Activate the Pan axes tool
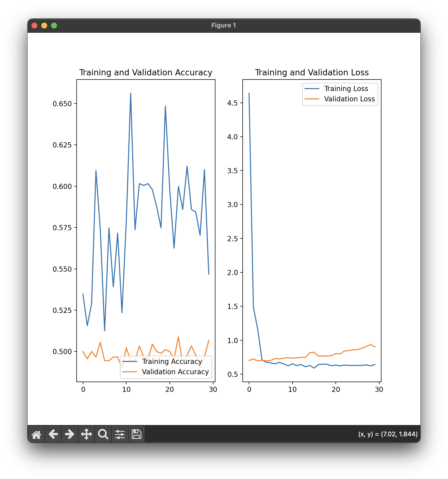 [86, 434]
